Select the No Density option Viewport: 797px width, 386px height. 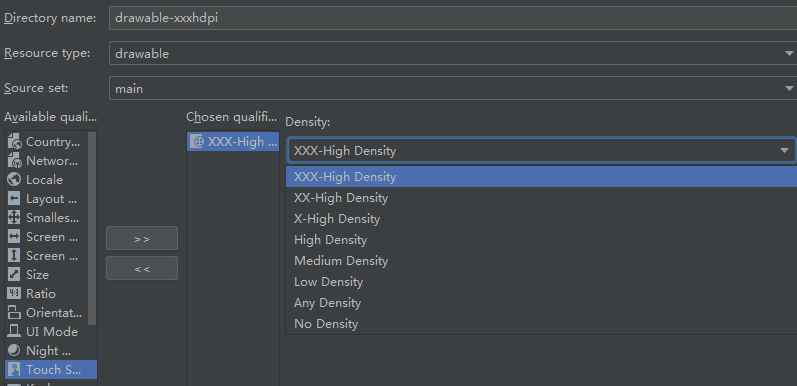point(541,324)
